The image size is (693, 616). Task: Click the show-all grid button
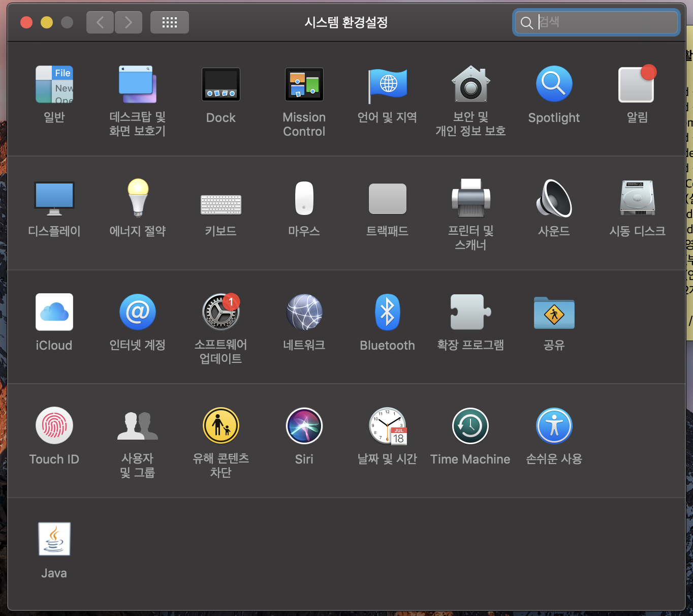[170, 22]
